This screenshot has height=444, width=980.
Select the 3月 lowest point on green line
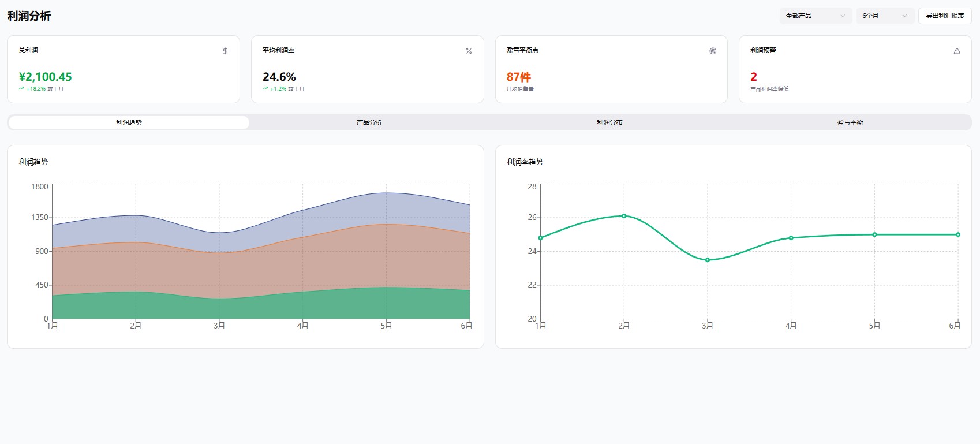[708, 260]
